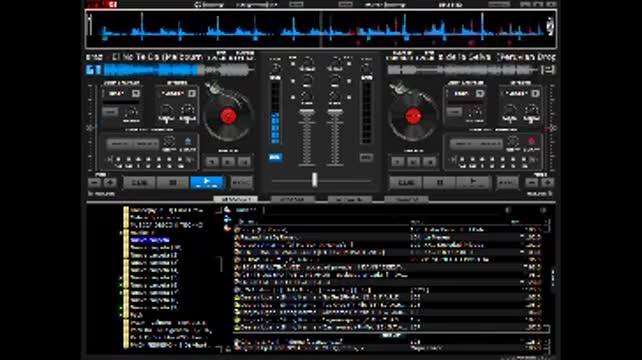Click the crossfader handle

(x=314, y=180)
